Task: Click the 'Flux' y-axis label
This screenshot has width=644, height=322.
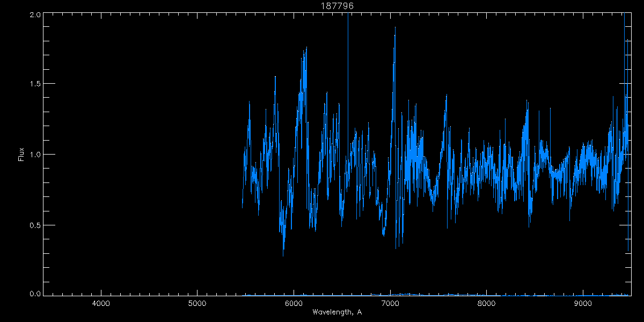Action: point(21,155)
